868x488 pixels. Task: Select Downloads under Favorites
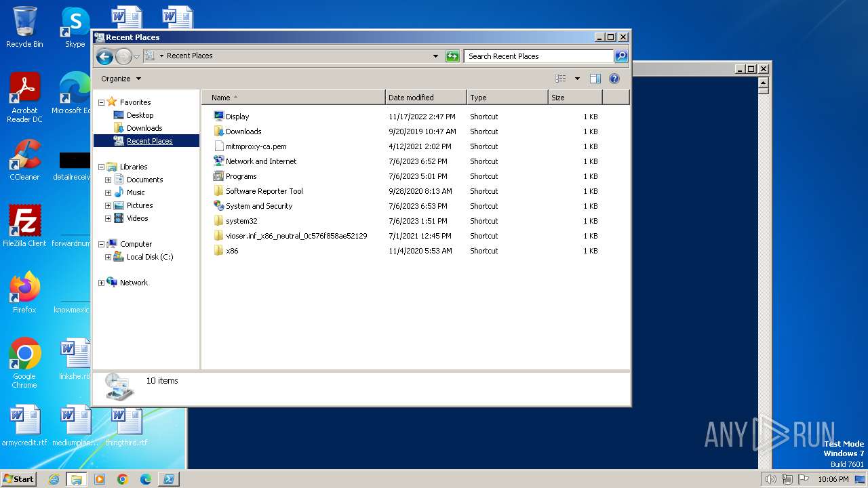coord(144,128)
